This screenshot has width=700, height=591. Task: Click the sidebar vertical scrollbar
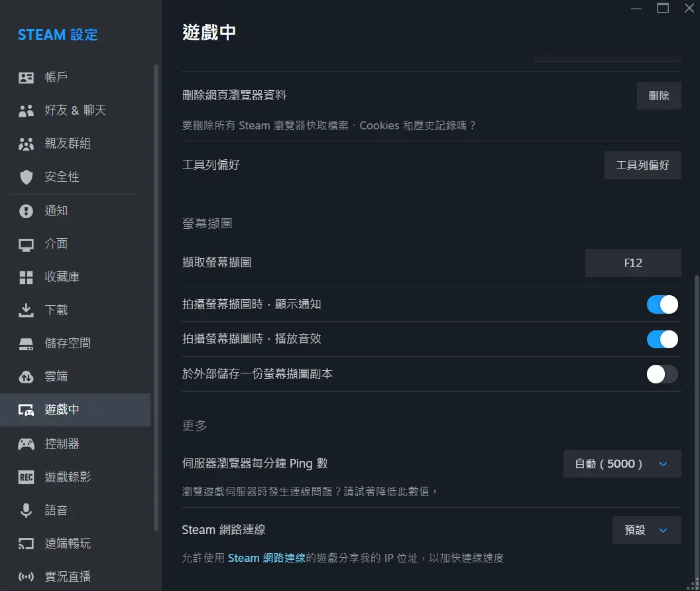(156, 298)
